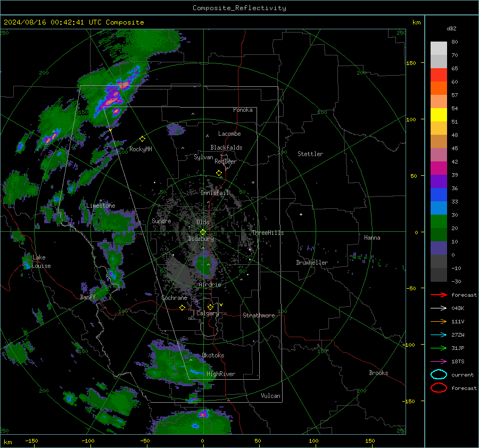Viewport: 479px width, 448px height.
Task: Click the cyan 27ZW arrow legend icon
Action: [x=439, y=335]
